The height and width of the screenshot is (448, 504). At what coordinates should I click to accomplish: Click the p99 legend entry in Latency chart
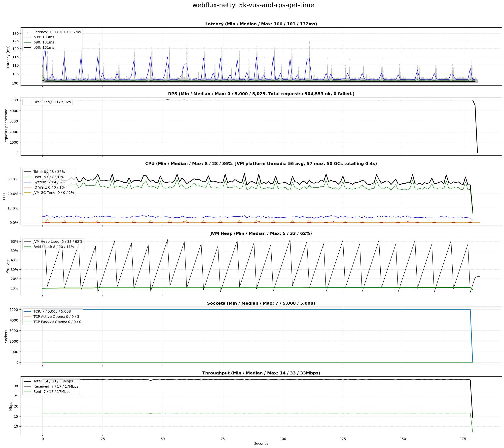click(x=44, y=37)
